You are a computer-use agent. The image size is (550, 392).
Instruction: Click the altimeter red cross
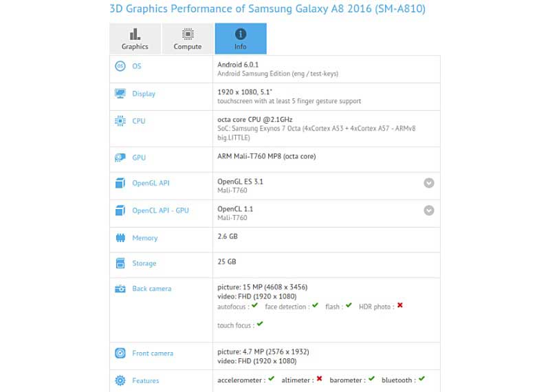319,379
